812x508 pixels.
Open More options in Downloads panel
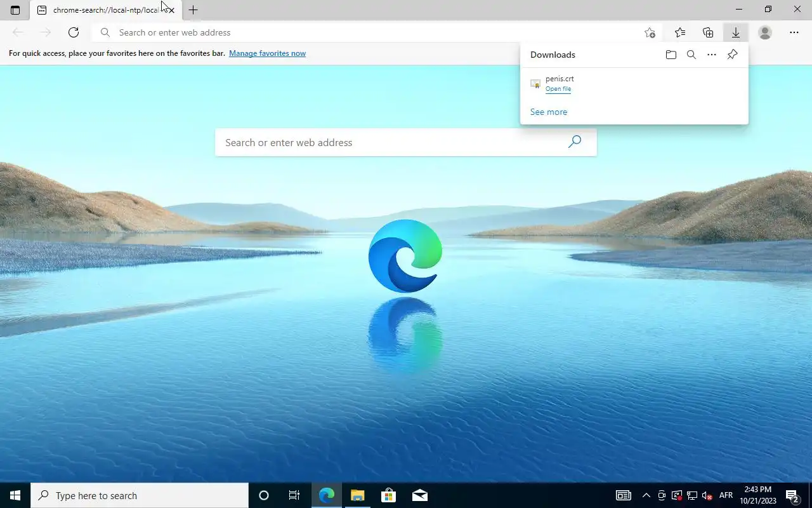[712, 55]
